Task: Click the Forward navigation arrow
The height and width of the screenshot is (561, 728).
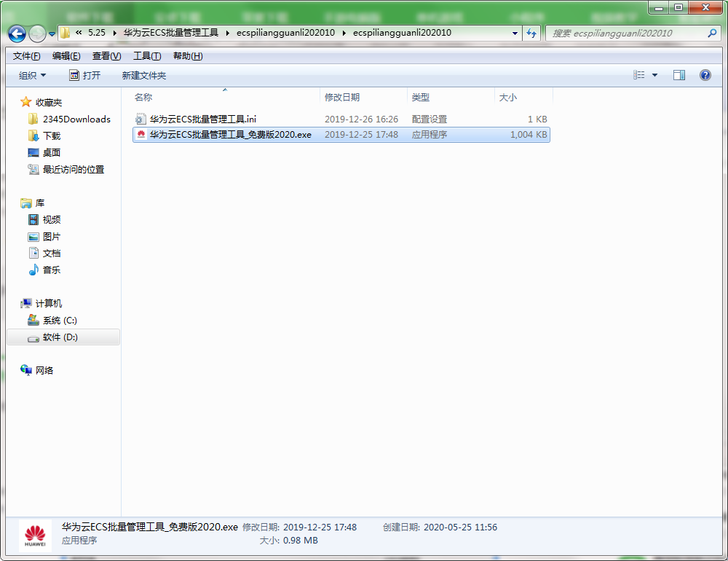Action: (37, 34)
